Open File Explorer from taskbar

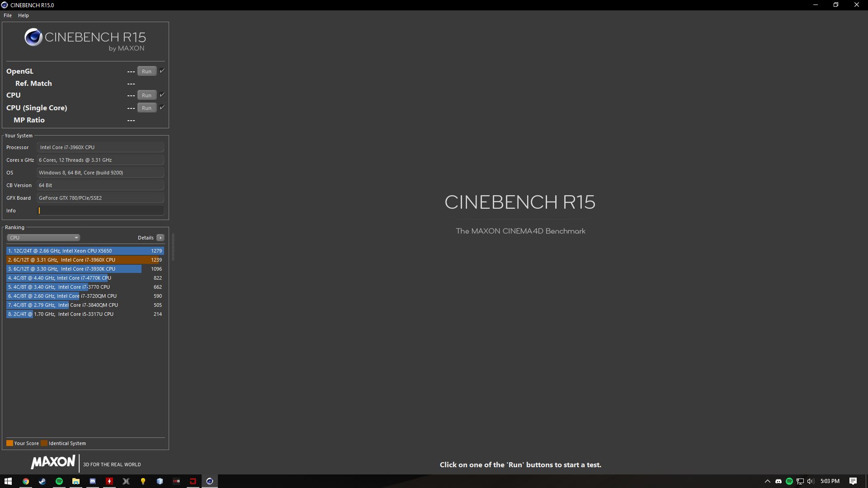click(76, 481)
